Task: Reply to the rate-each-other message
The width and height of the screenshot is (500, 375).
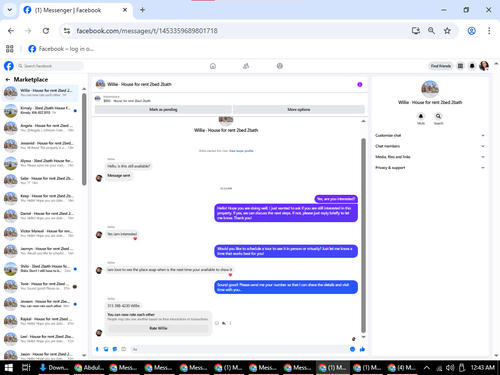Action: 224,323
